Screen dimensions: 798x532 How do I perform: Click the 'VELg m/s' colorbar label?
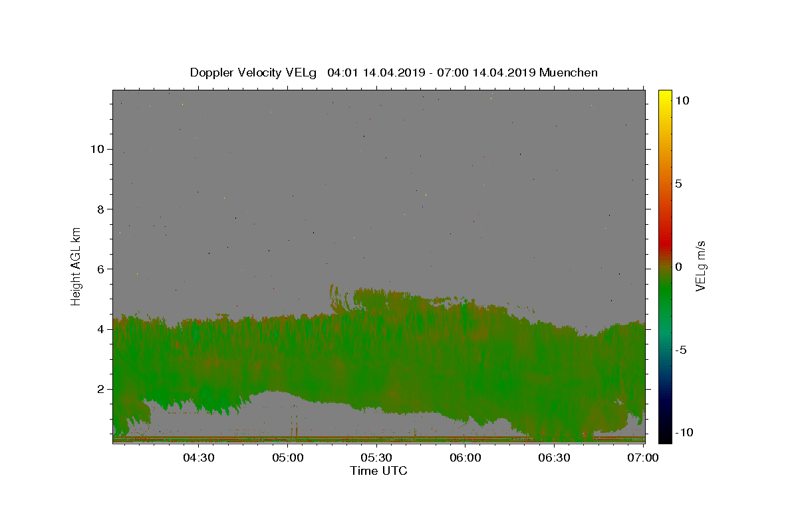click(700, 266)
